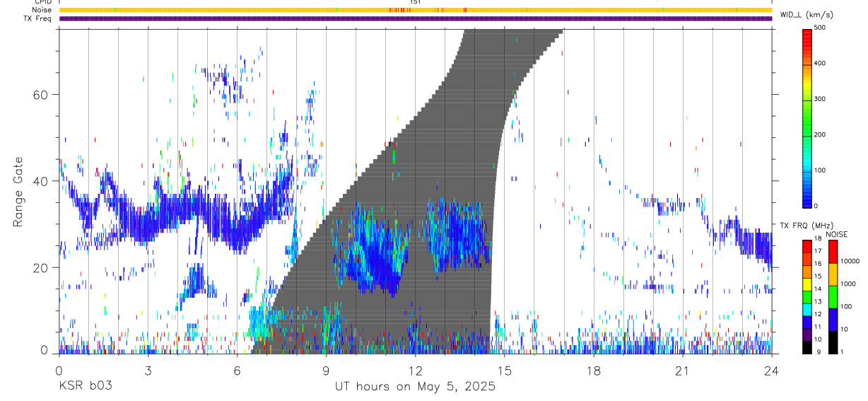Pick the purple 10–11 MHz TX FRQ swatch
868x401 pixels.
[x=807, y=335]
